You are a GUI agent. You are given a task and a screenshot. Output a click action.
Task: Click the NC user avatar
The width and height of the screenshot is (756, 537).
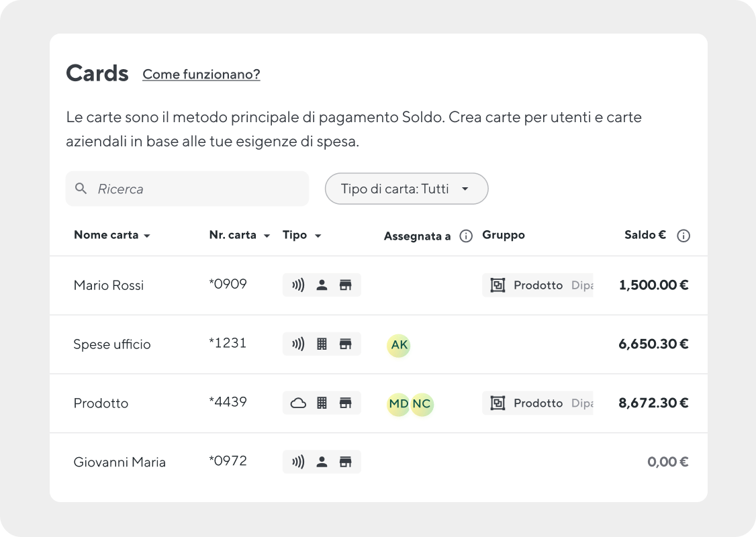click(x=422, y=404)
